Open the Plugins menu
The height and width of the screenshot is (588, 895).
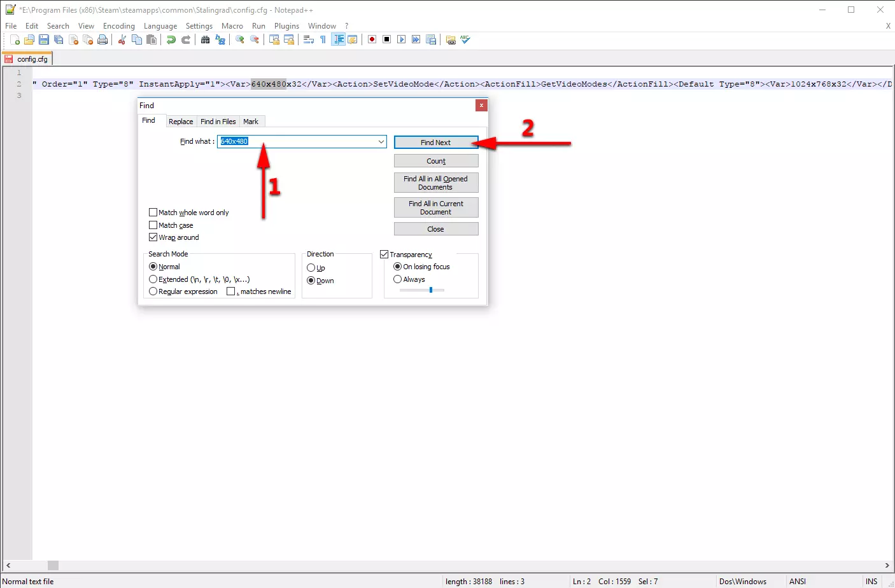pos(286,26)
